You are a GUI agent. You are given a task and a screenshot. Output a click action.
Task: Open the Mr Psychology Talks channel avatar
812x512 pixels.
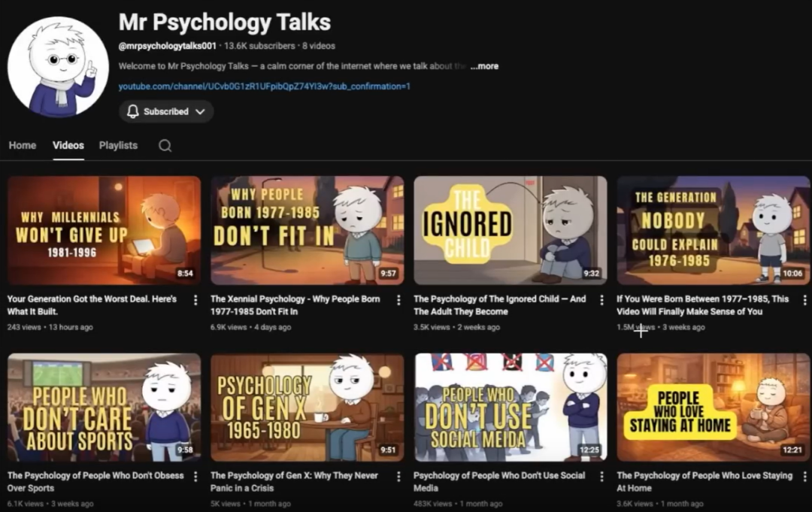tap(58, 68)
